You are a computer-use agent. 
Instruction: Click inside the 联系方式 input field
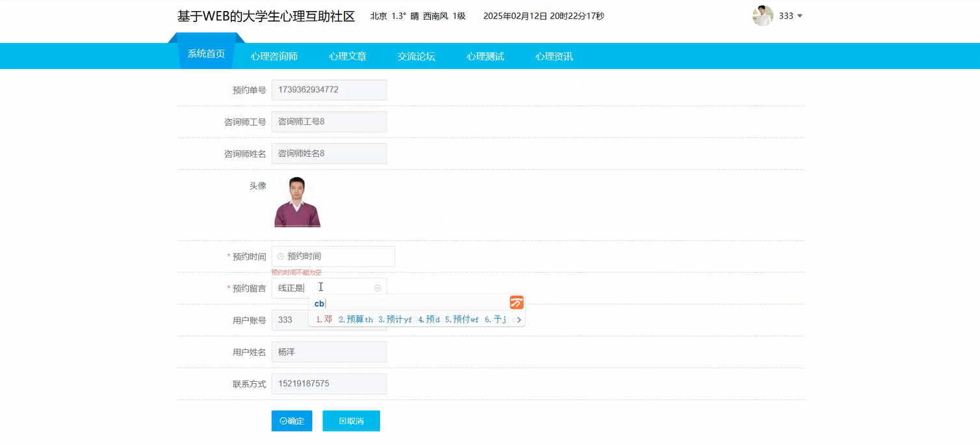329,384
